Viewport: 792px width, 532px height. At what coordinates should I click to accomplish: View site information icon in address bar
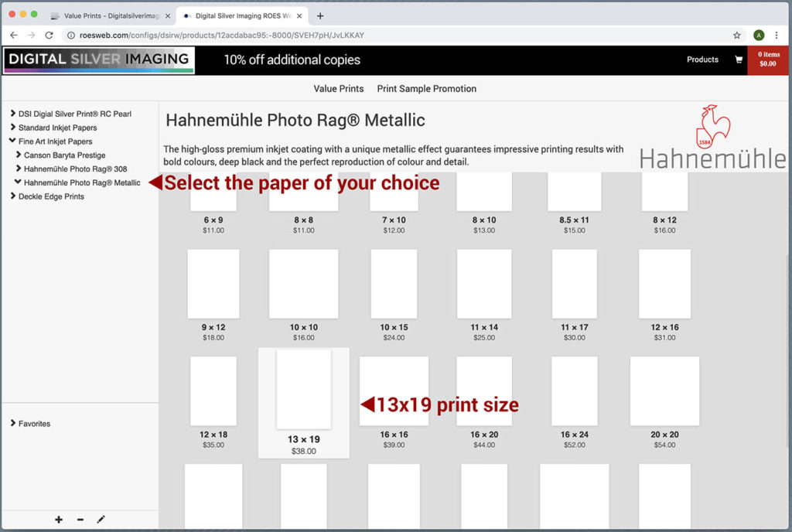(x=70, y=36)
